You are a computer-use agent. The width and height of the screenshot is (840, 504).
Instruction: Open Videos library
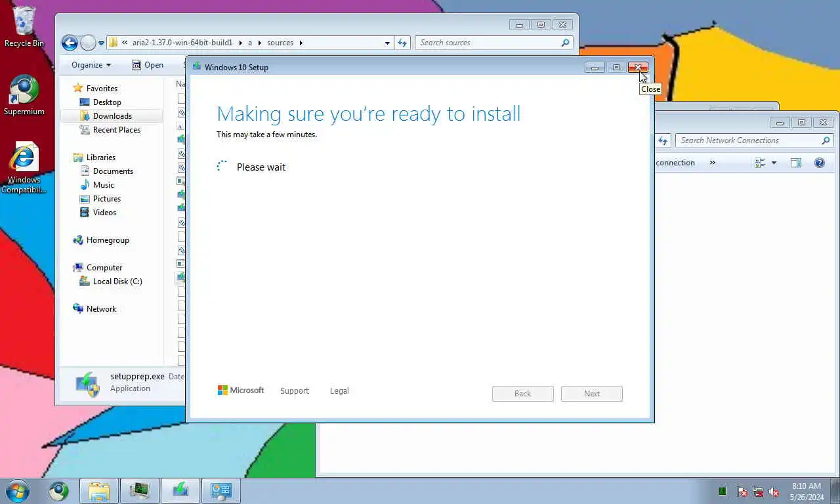pyautogui.click(x=104, y=212)
